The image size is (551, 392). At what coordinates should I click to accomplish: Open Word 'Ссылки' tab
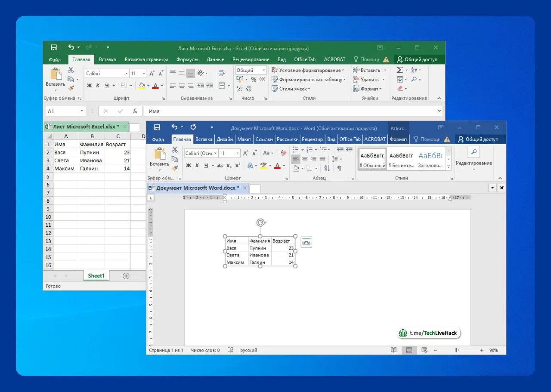(264, 139)
